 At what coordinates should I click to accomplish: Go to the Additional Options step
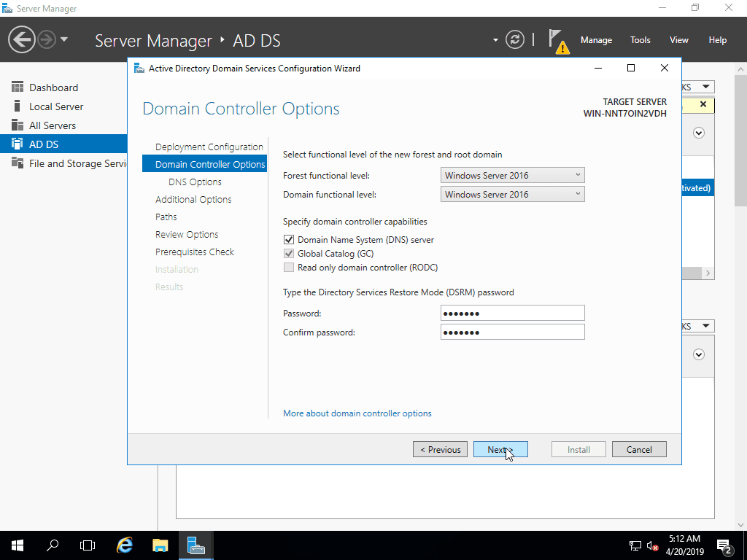193,200
